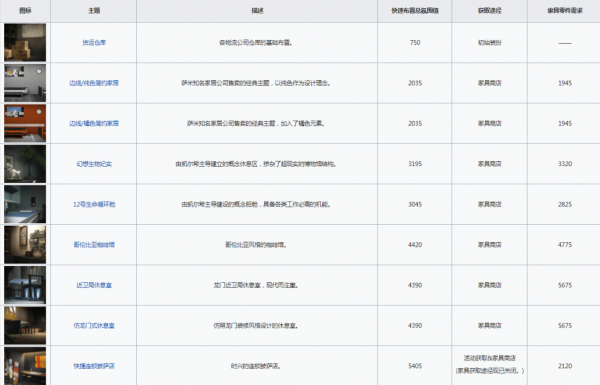Click 家具商店 in the 纯色简约家居 row

[x=489, y=83]
